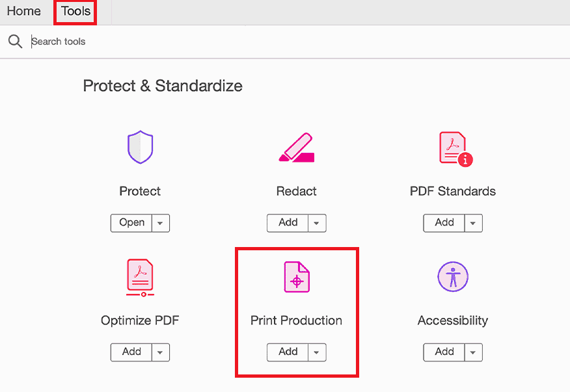Click the search magnifier icon
This screenshot has height=392, width=570.
(15, 41)
